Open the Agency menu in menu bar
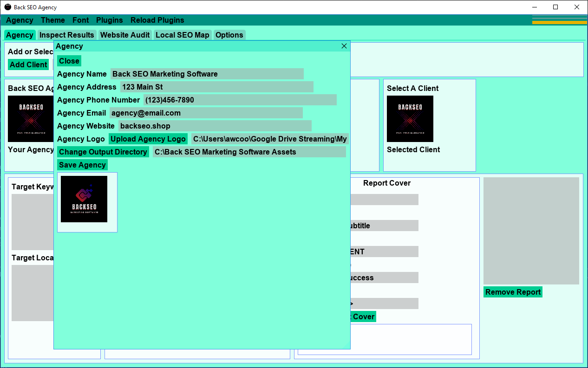Viewport: 588px width, 368px height. [20, 20]
